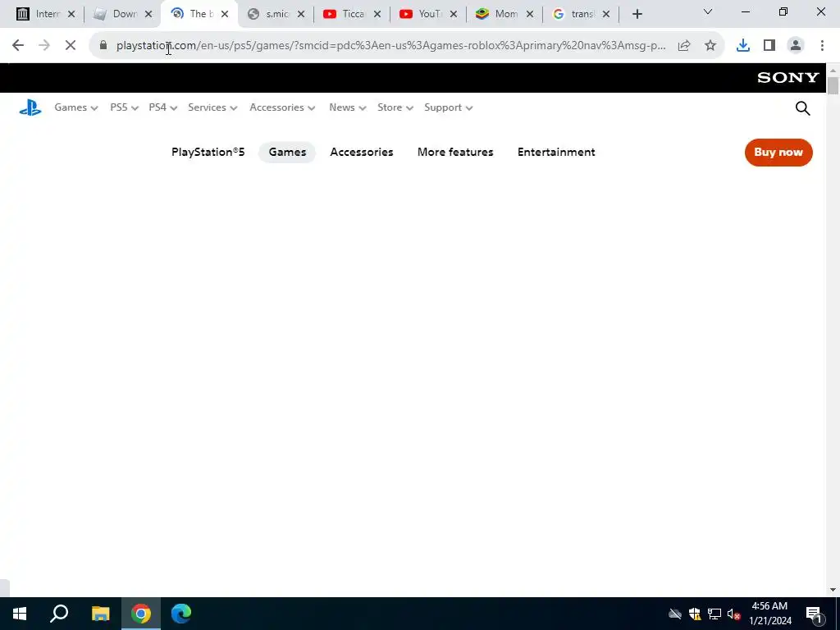Expand the Games dropdown menu

point(76,107)
